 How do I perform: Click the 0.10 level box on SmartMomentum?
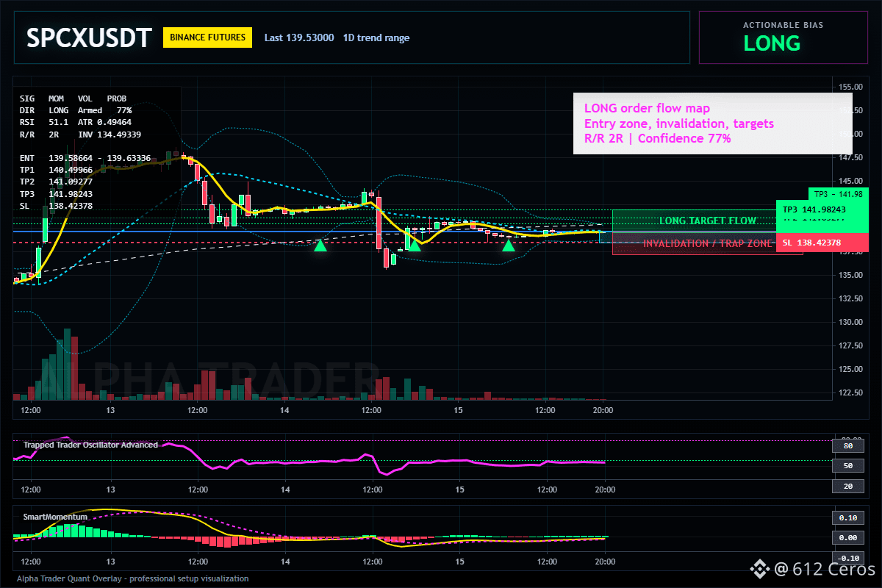[x=847, y=517]
